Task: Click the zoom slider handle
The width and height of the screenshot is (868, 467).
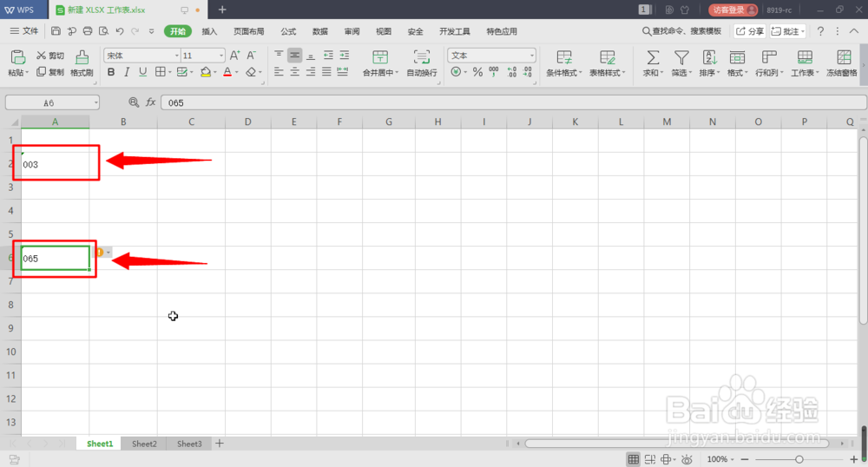Action: click(799, 459)
